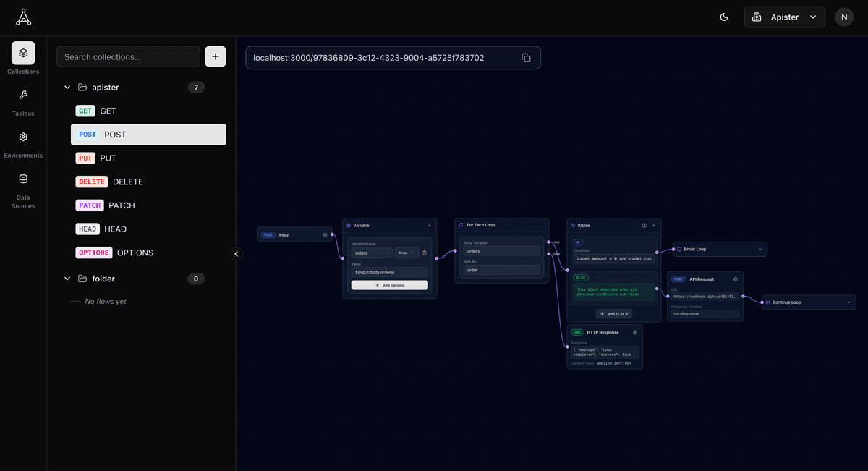Toggle dark mode with moon icon
Screen dimensions: 868x471
(724, 17)
